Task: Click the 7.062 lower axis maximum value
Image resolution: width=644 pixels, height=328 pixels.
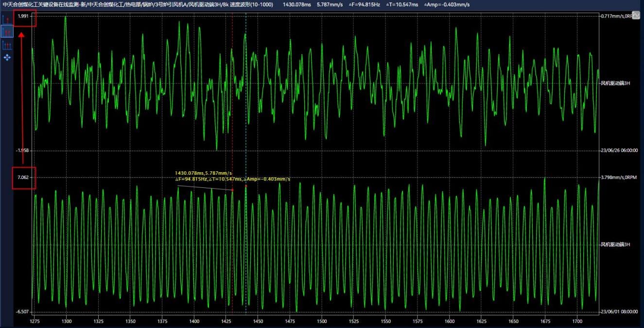Action: [x=23, y=178]
